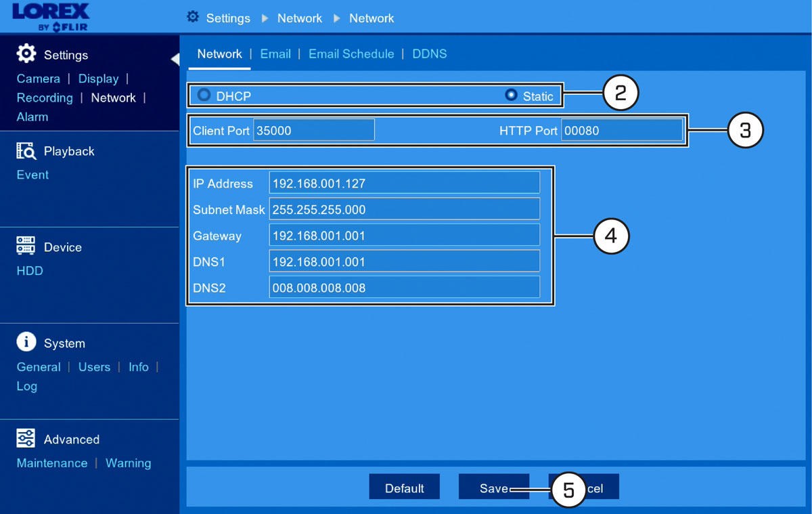812x514 pixels.
Task: Click the HTTP Port field
Action: 622,130
